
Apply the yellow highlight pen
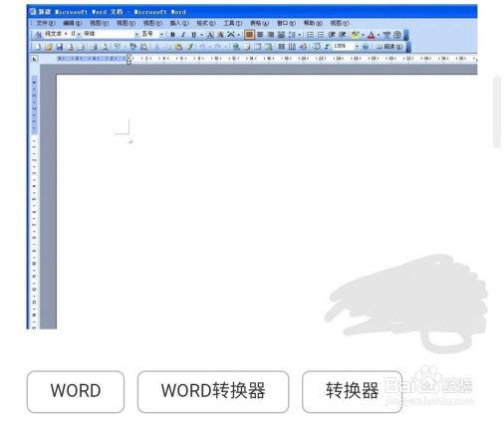[356, 35]
